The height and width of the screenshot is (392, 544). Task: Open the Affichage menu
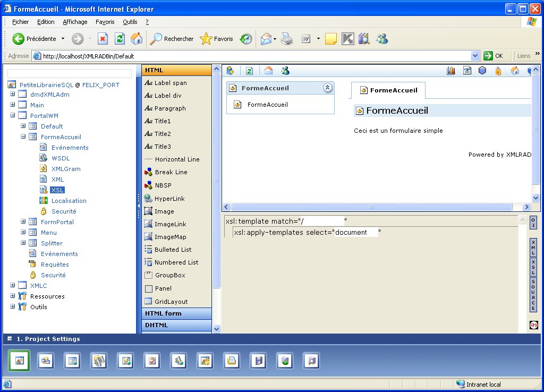coord(75,22)
